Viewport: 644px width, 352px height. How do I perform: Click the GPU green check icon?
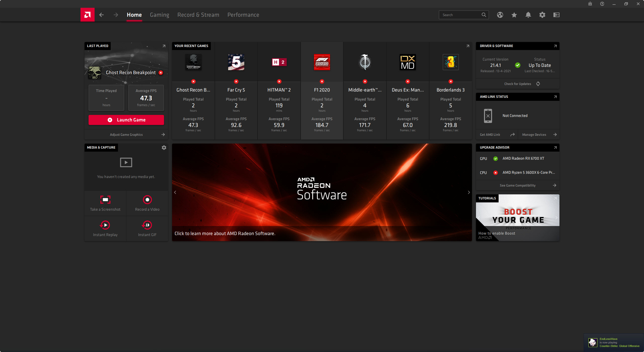click(496, 159)
